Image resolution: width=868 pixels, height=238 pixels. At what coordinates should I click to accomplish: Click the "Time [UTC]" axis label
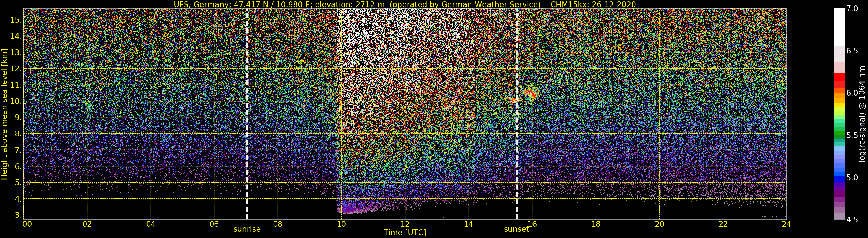click(x=405, y=233)
